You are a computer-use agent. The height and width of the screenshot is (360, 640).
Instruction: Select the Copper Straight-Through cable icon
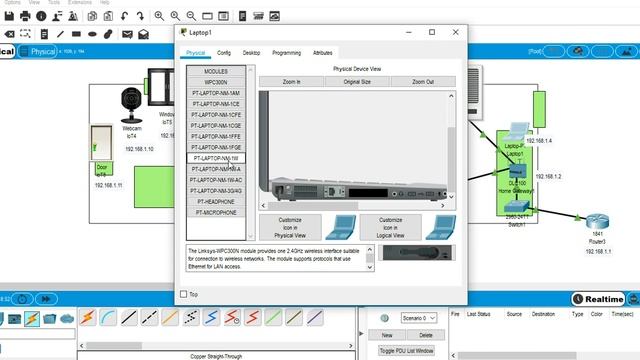point(129,318)
